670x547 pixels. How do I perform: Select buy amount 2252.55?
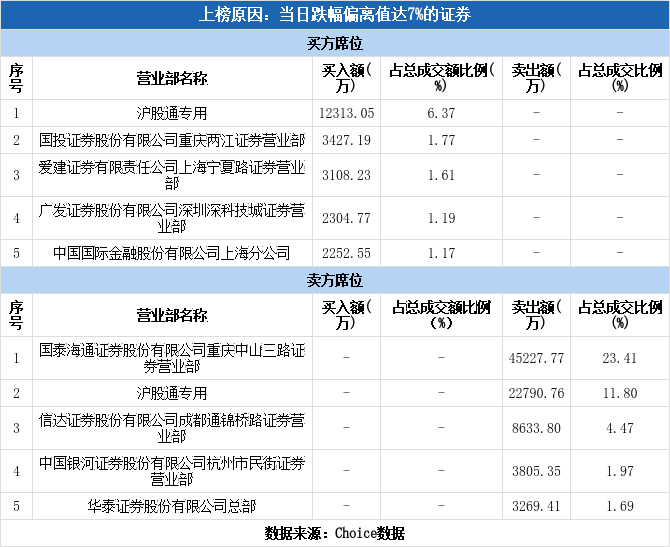(347, 253)
